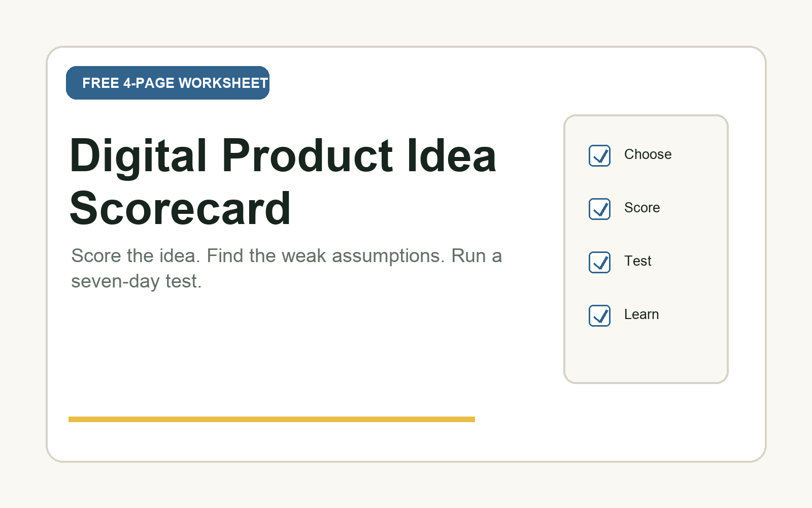Click the word WORKSHEET in blue badge
This screenshot has height=508, width=812.
[x=223, y=83]
